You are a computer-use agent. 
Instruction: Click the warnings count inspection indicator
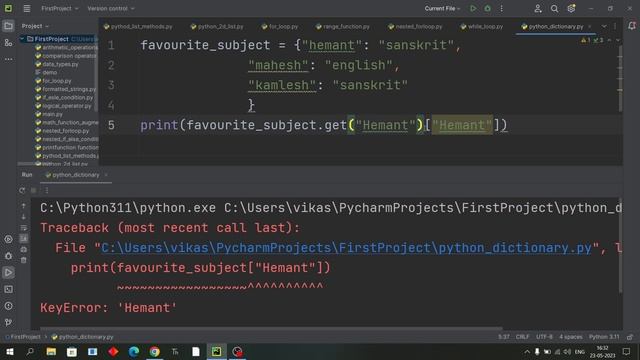(x=586, y=40)
